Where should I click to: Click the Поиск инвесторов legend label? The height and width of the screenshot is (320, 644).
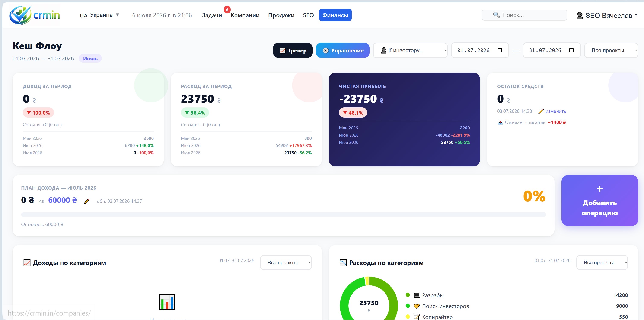click(x=445, y=306)
